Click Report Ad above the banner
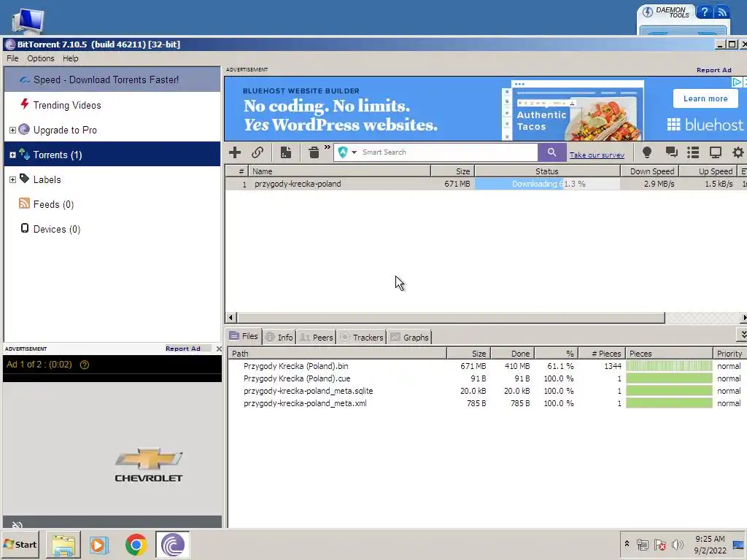The image size is (747, 560). [713, 70]
